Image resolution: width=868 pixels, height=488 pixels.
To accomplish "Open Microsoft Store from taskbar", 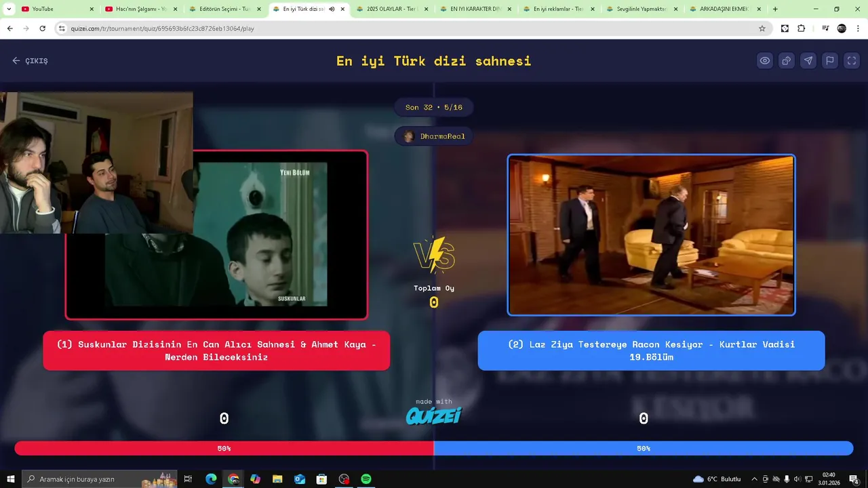I will pyautogui.click(x=321, y=479).
